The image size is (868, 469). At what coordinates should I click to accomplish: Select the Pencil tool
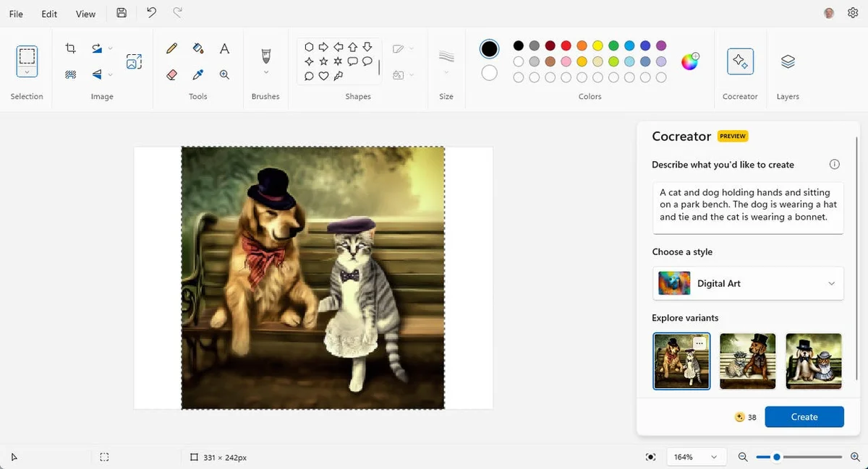tap(171, 48)
